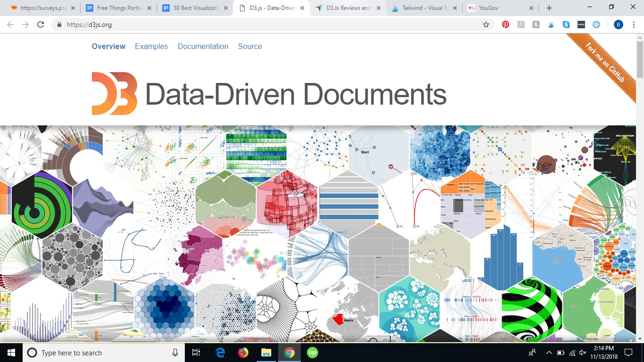View site info via the lock icon
Viewport: 644px width, 362px height.
pyautogui.click(x=59, y=25)
